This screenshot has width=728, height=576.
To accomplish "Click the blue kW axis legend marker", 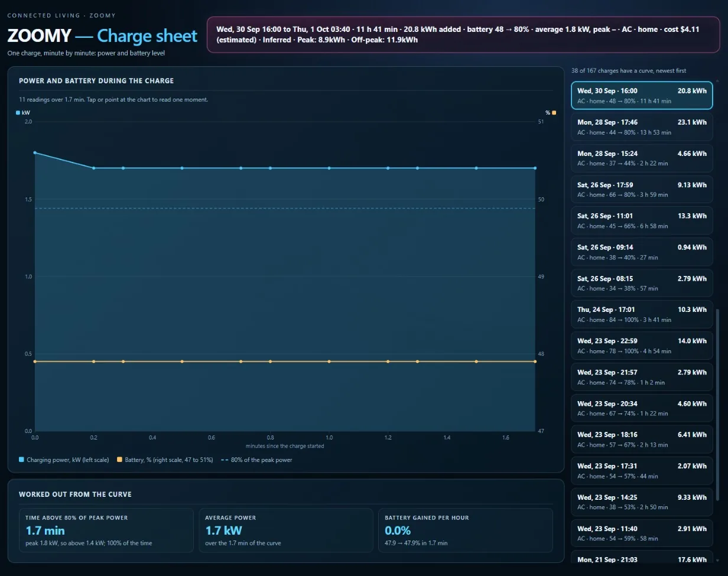I will coord(18,112).
